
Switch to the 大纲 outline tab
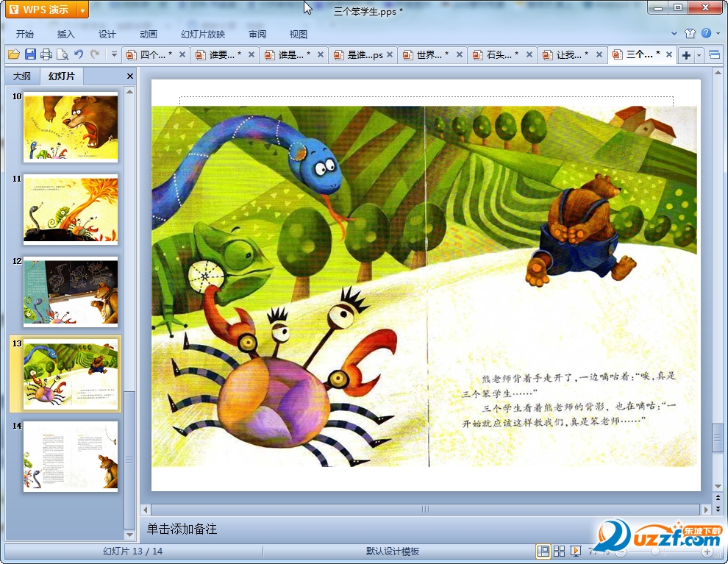[x=22, y=76]
